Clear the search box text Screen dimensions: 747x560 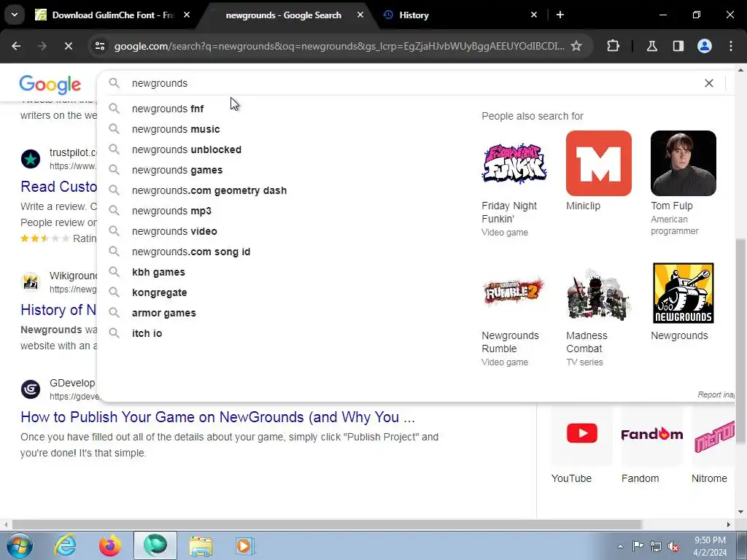click(709, 83)
